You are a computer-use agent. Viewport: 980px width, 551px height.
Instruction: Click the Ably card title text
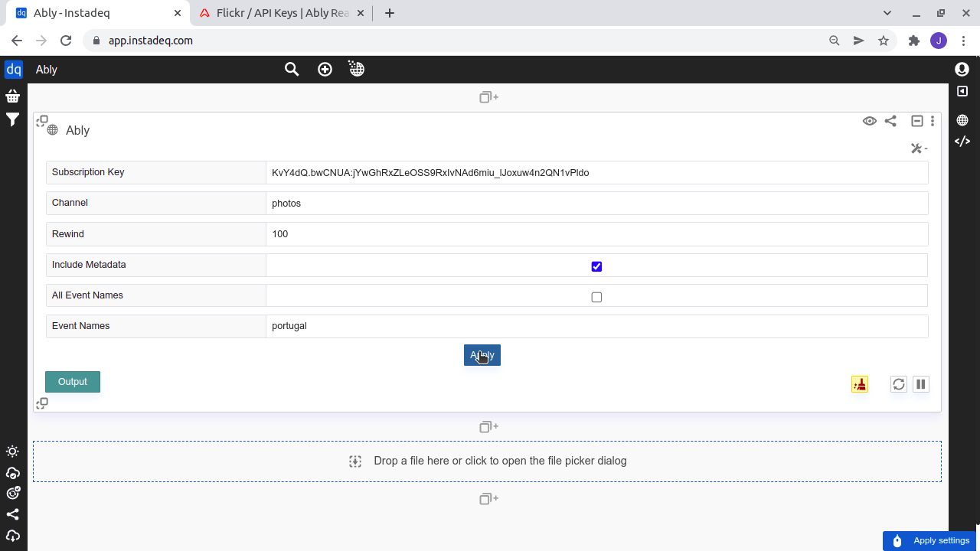tap(78, 130)
